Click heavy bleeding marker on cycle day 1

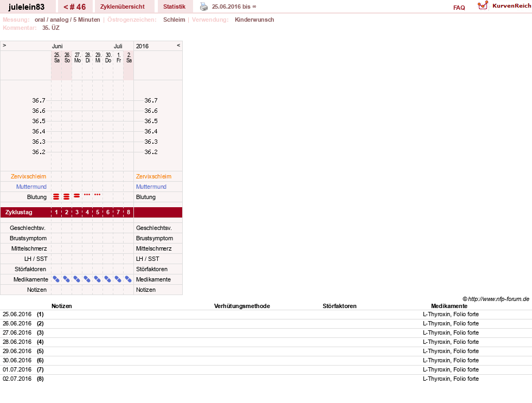[56, 196]
